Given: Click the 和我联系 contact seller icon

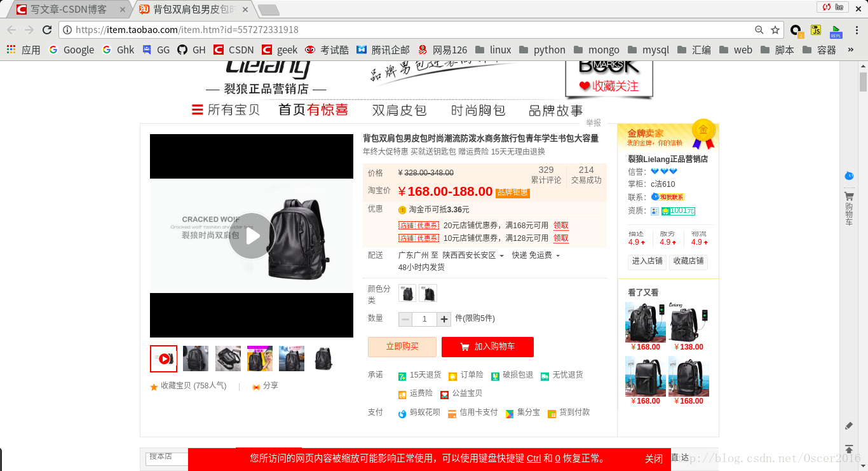Looking at the screenshot, I should click(667, 197).
